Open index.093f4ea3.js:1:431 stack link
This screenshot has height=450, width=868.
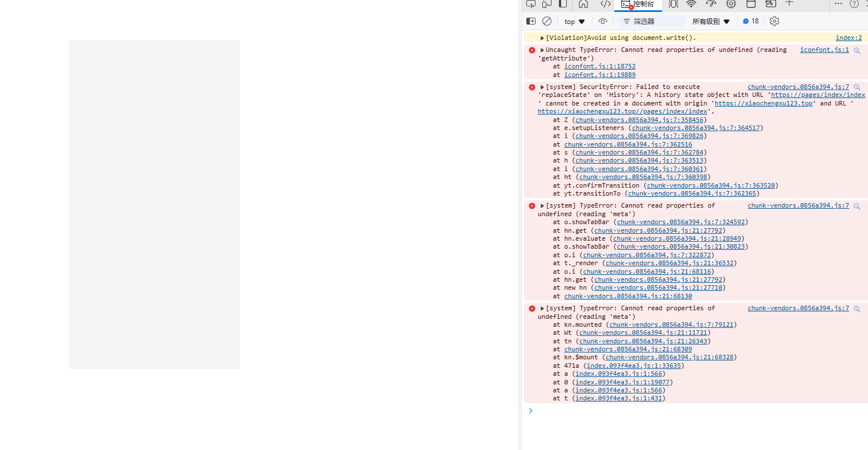click(x=619, y=398)
